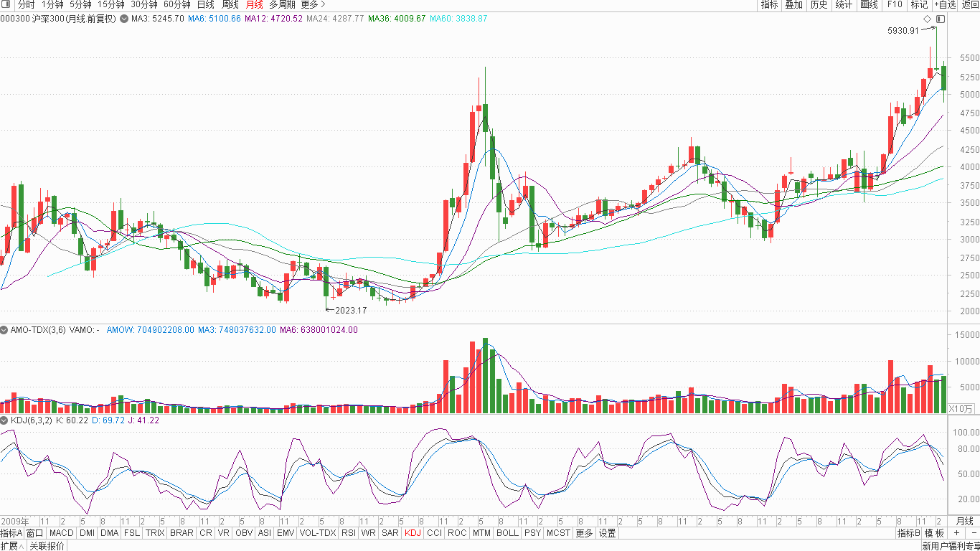The image size is (980, 551).
Task: Switch indicator to TRIX
Action: (155, 533)
